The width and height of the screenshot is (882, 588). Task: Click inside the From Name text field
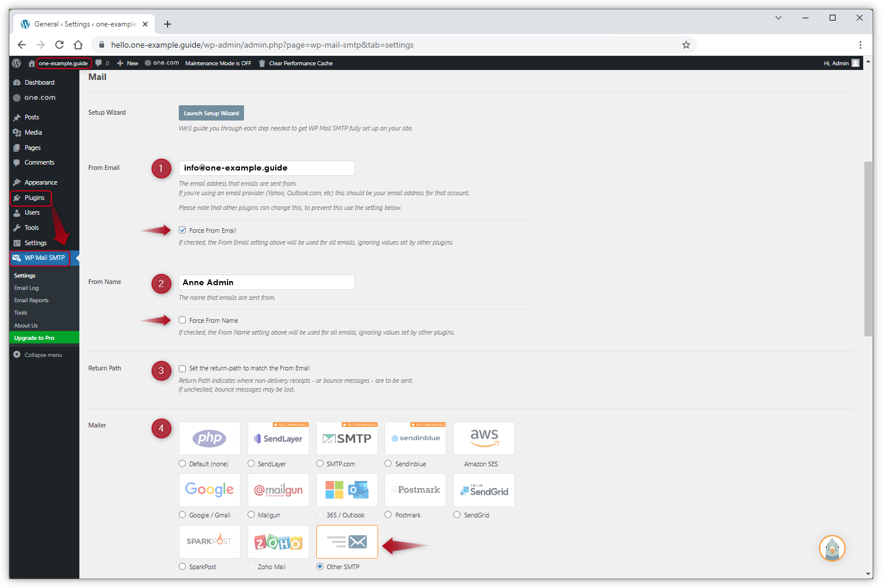tap(266, 282)
